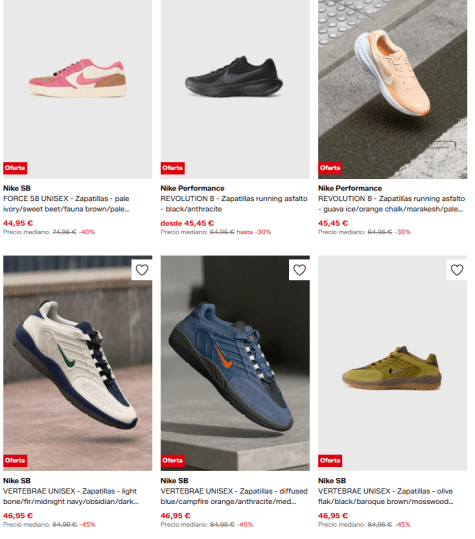
Task: Favorite the light bone Vertebrae shoe with its heart icon
Action: (142, 270)
